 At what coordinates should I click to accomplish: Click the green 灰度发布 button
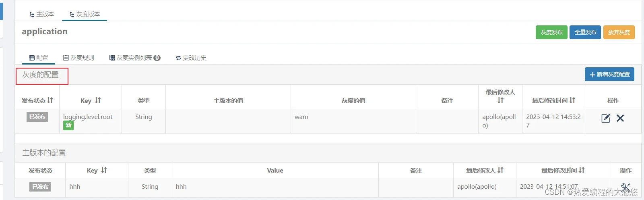pyautogui.click(x=551, y=32)
